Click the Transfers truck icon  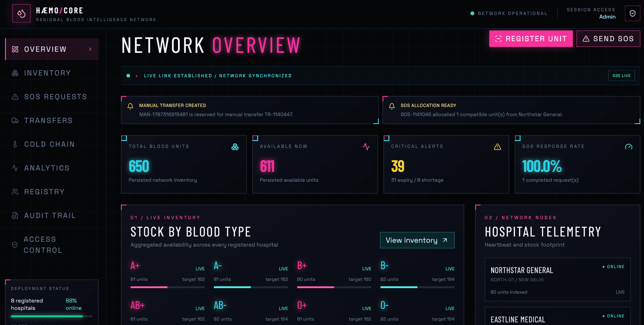click(15, 120)
